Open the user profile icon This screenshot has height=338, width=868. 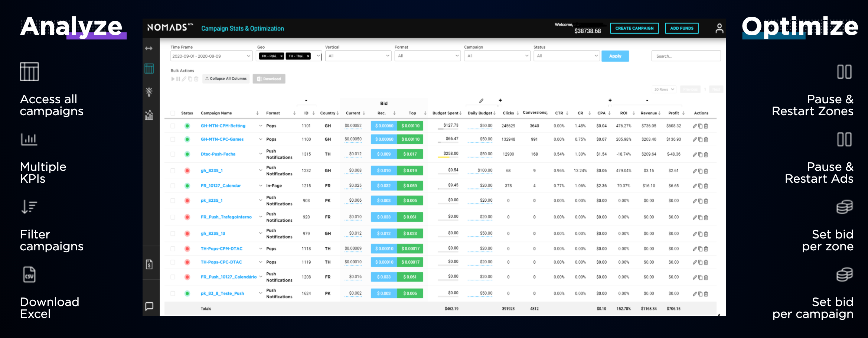coord(719,28)
